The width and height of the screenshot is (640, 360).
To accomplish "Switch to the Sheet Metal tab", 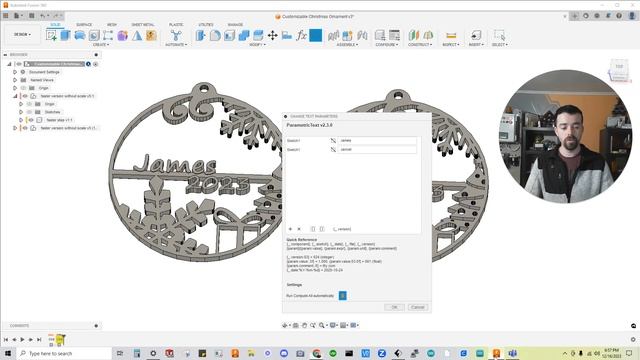I will (143, 25).
